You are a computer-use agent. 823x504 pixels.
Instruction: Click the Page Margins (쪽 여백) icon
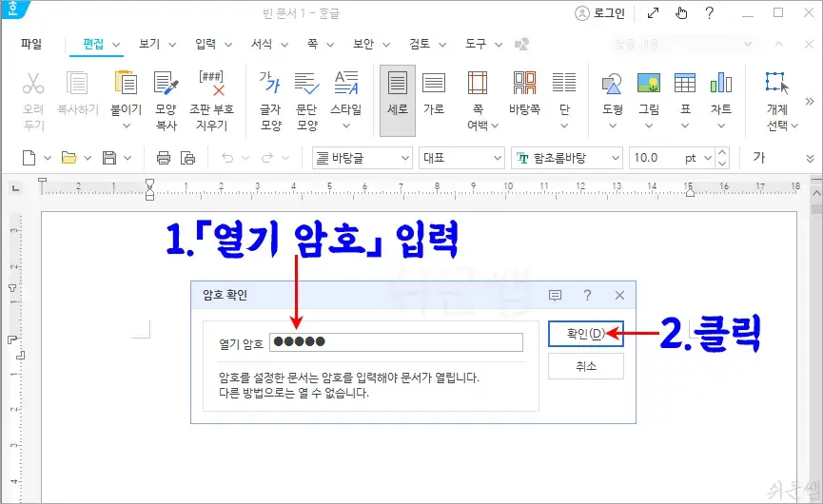[x=478, y=83]
